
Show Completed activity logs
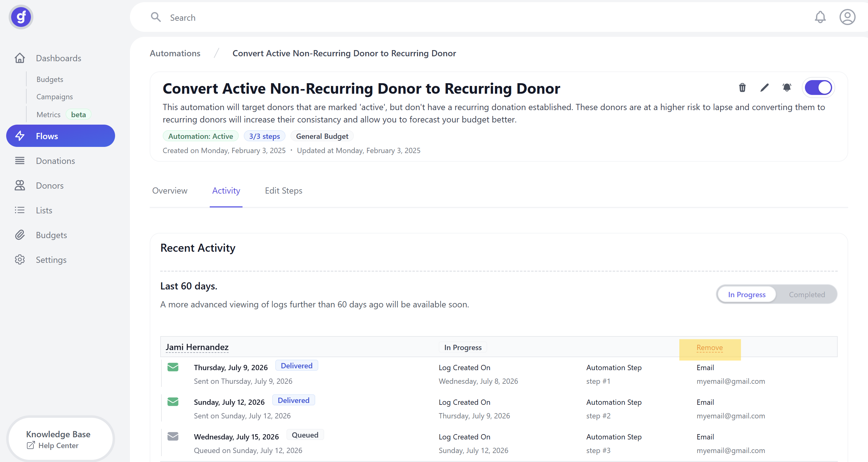(807, 295)
